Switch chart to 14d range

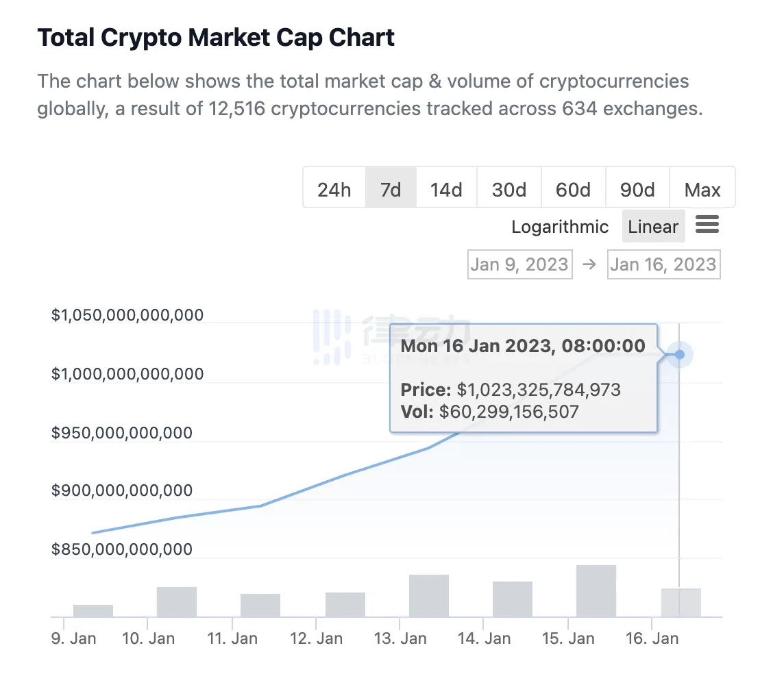[x=446, y=189]
